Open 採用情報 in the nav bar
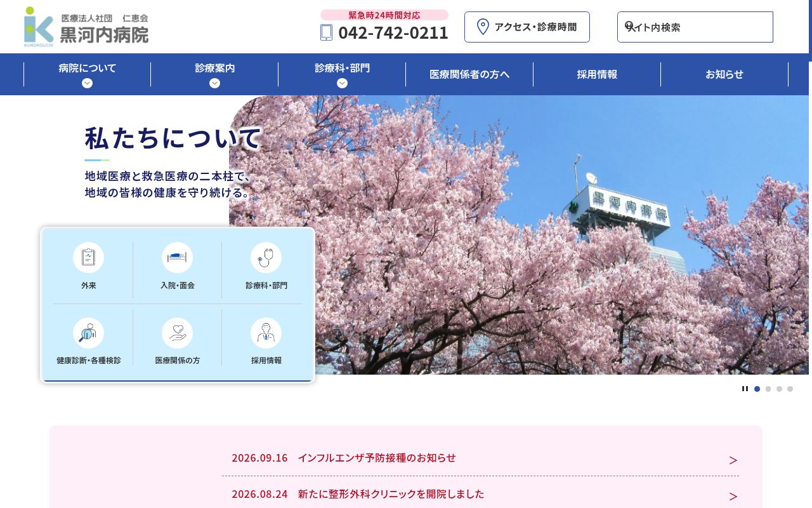 597,74
